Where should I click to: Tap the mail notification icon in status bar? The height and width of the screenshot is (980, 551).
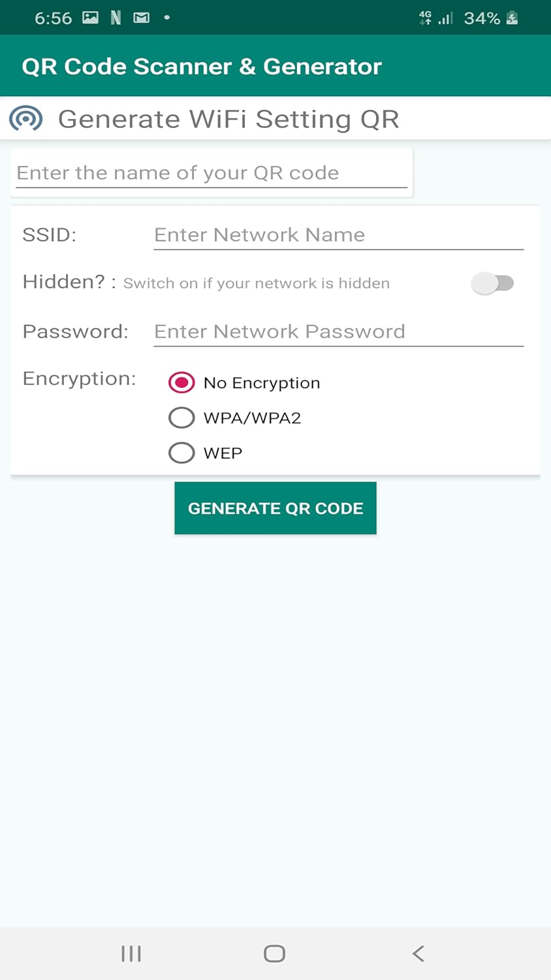[x=141, y=18]
